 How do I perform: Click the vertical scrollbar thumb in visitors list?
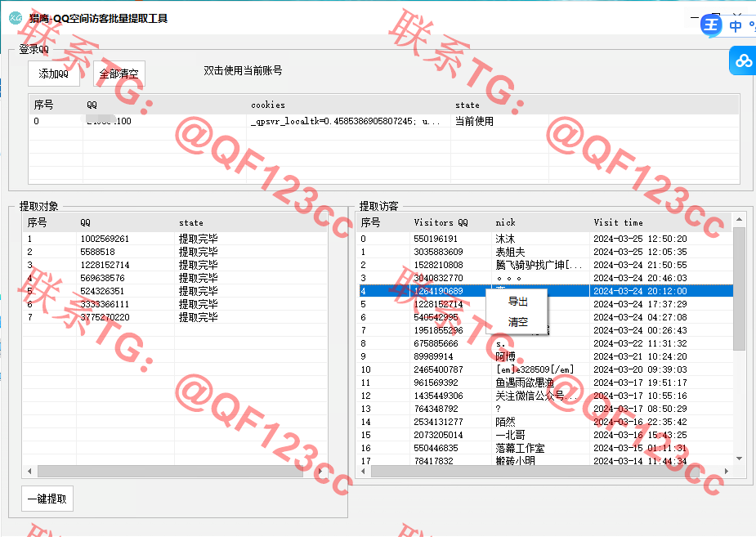(x=739, y=289)
